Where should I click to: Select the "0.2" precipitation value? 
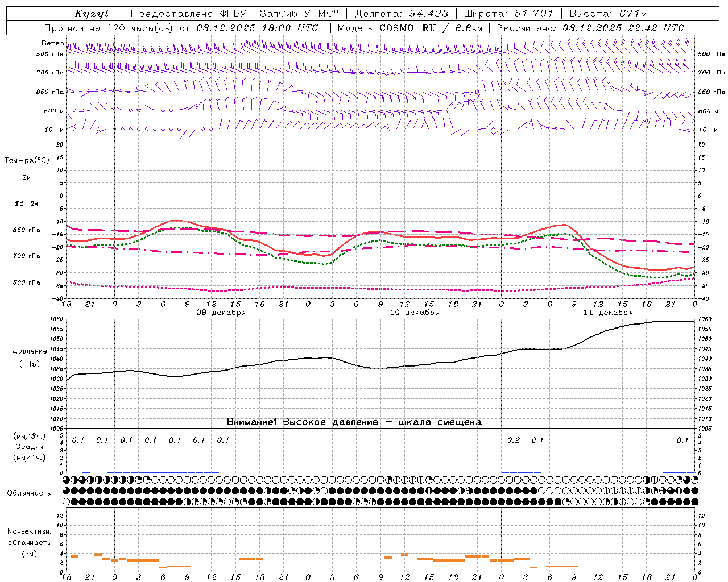[x=514, y=440]
